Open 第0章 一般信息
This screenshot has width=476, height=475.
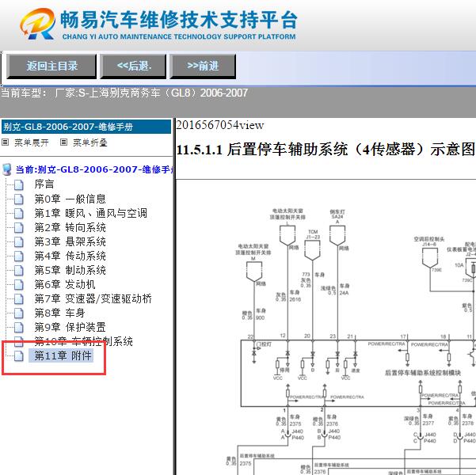click(70, 199)
